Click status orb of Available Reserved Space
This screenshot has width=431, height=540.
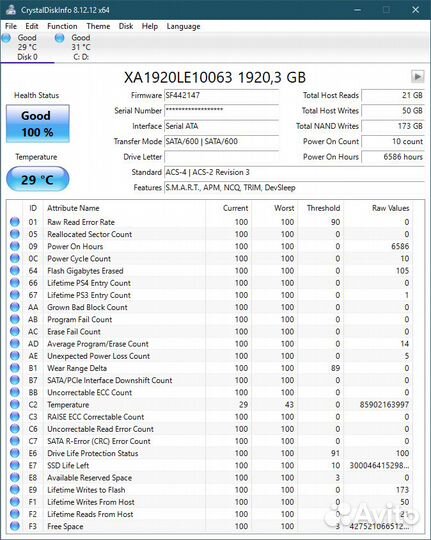coord(15,477)
